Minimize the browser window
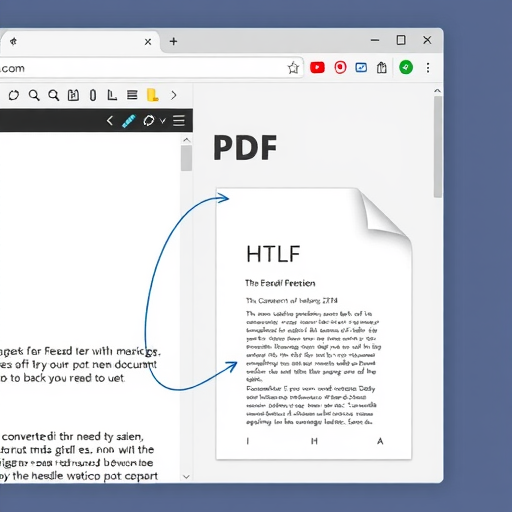Viewport: 512px width, 512px height. click(375, 40)
